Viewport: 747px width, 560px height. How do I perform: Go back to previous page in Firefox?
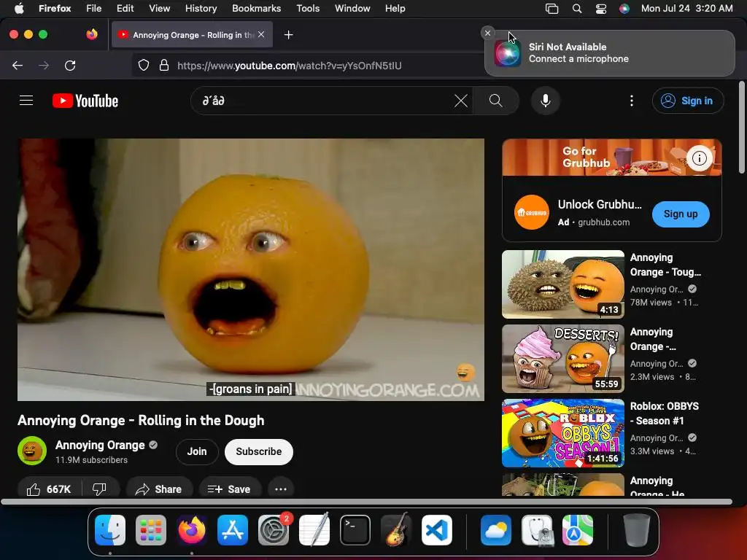tap(18, 65)
